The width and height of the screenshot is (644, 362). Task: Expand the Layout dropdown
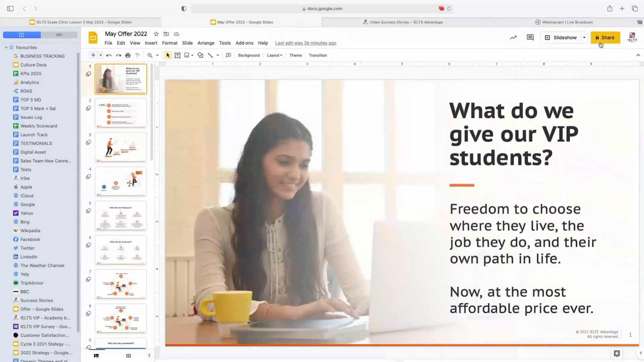(x=274, y=55)
